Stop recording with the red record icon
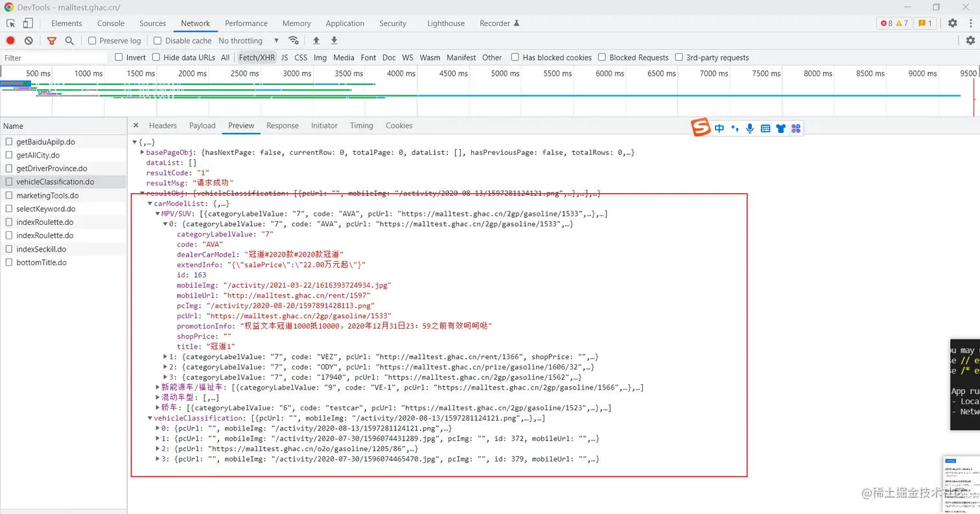This screenshot has width=980, height=514. [x=10, y=40]
